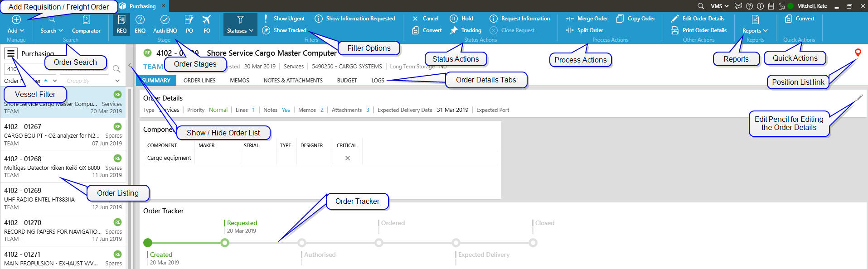Image resolution: width=868 pixels, height=269 pixels.
Task: Select the FO freight order stage
Action: (x=207, y=24)
